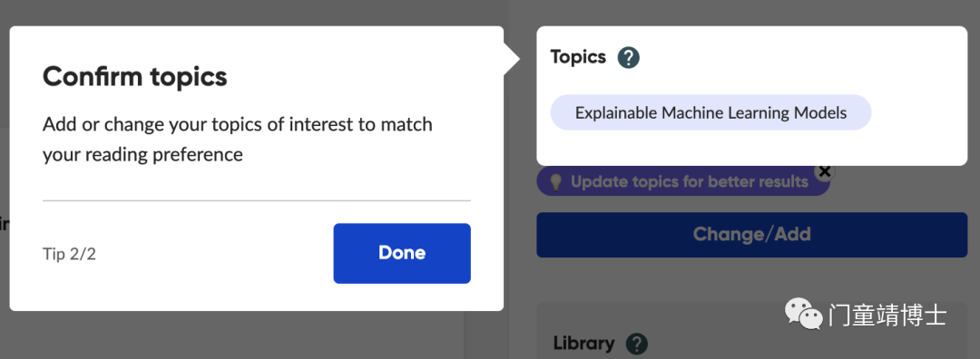Click the WeChat logo watermark icon

coord(803,314)
